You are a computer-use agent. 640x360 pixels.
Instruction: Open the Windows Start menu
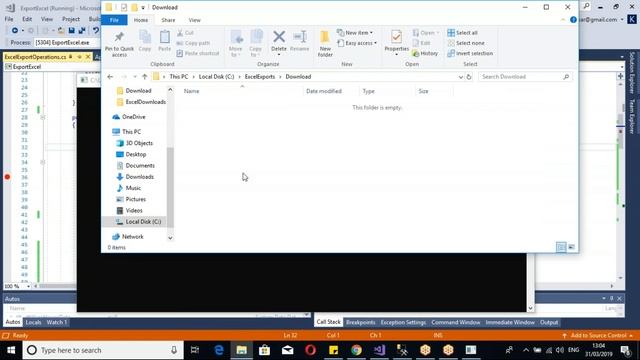[x=11, y=350]
